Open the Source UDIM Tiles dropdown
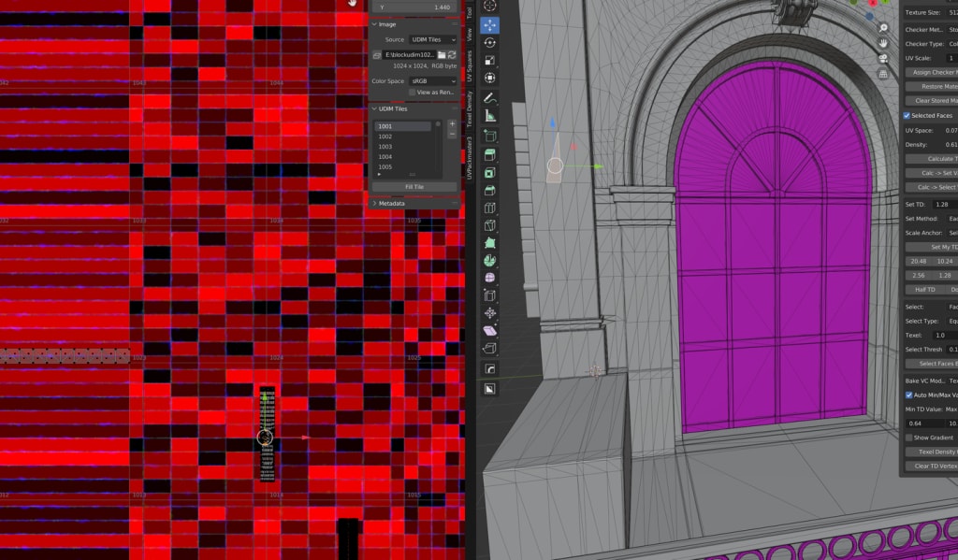This screenshot has width=958, height=560. 432,39
